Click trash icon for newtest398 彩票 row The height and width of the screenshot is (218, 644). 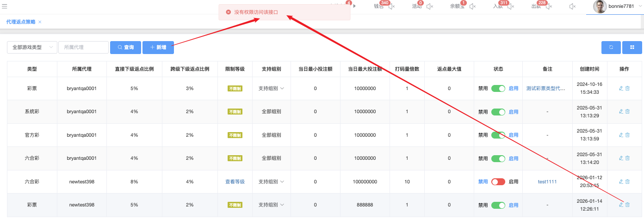point(628,205)
